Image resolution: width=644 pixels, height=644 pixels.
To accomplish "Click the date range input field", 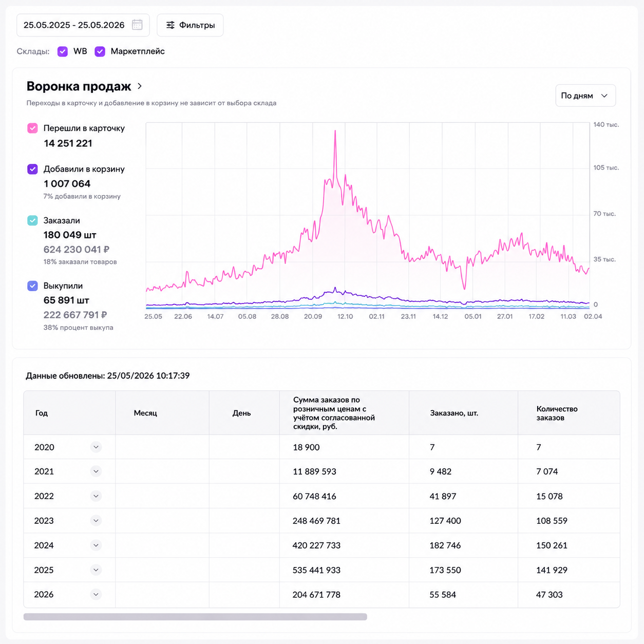I will click(83, 25).
